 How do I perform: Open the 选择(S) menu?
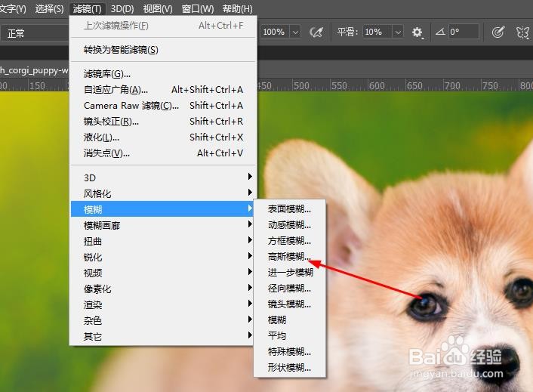pos(49,8)
